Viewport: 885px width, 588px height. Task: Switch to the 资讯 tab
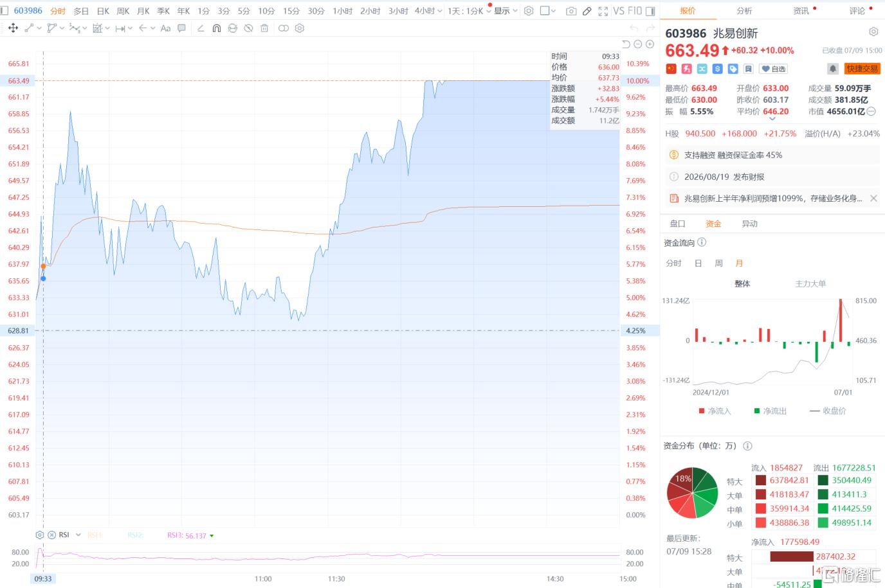point(801,11)
